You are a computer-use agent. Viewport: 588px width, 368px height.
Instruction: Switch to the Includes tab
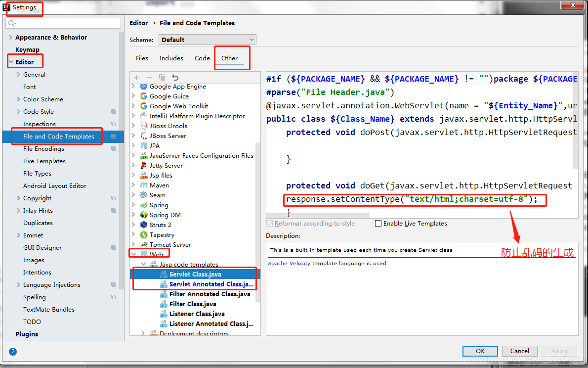[171, 58]
